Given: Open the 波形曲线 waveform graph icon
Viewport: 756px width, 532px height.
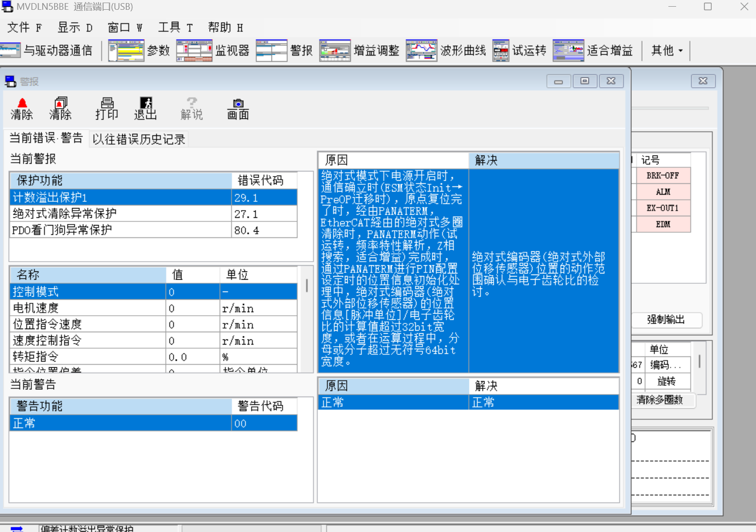Looking at the screenshot, I should [422, 50].
